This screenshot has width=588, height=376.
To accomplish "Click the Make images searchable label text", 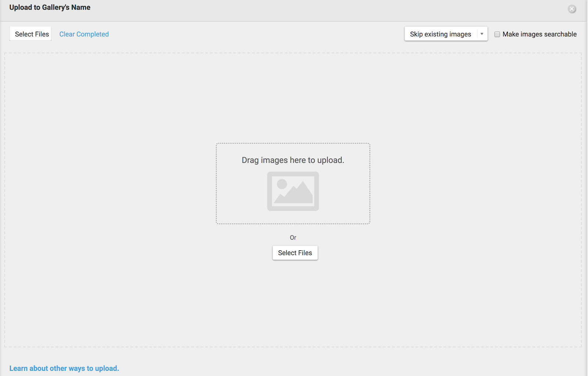I will tap(539, 34).
